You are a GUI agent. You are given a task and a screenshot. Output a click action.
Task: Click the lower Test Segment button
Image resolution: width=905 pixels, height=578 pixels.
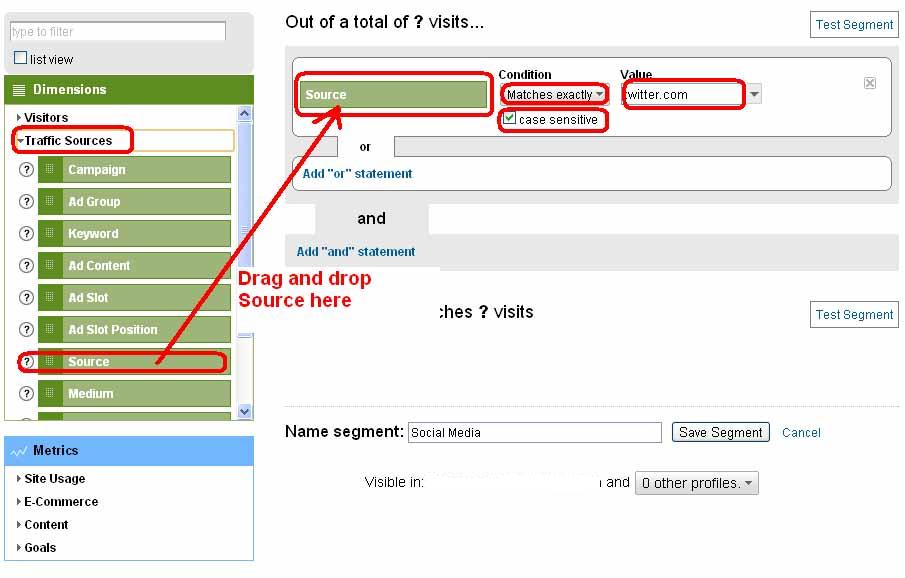click(854, 315)
